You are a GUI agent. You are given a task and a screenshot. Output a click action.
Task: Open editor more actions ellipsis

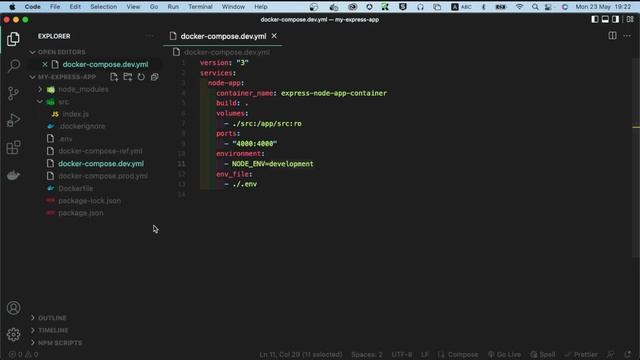tap(627, 36)
